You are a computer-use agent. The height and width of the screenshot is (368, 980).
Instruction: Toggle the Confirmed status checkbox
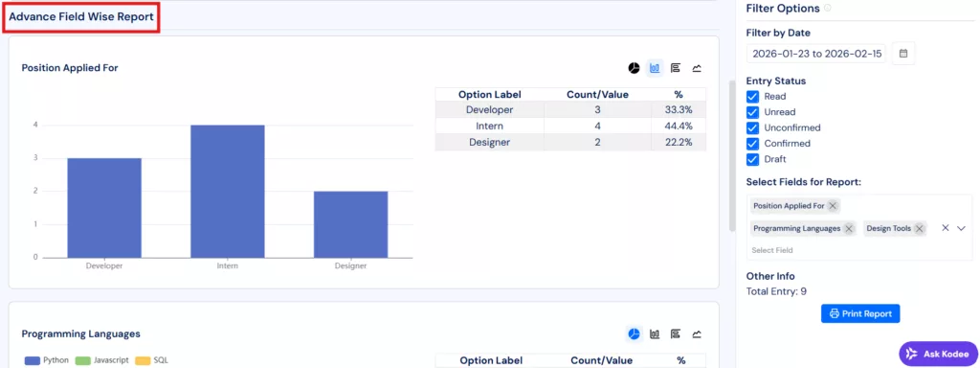[x=752, y=144]
